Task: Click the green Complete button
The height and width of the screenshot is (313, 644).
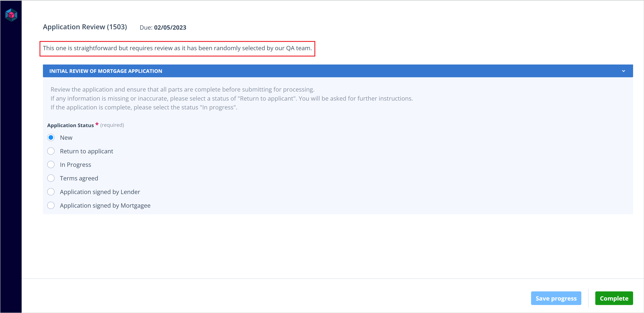Action: 614,298
